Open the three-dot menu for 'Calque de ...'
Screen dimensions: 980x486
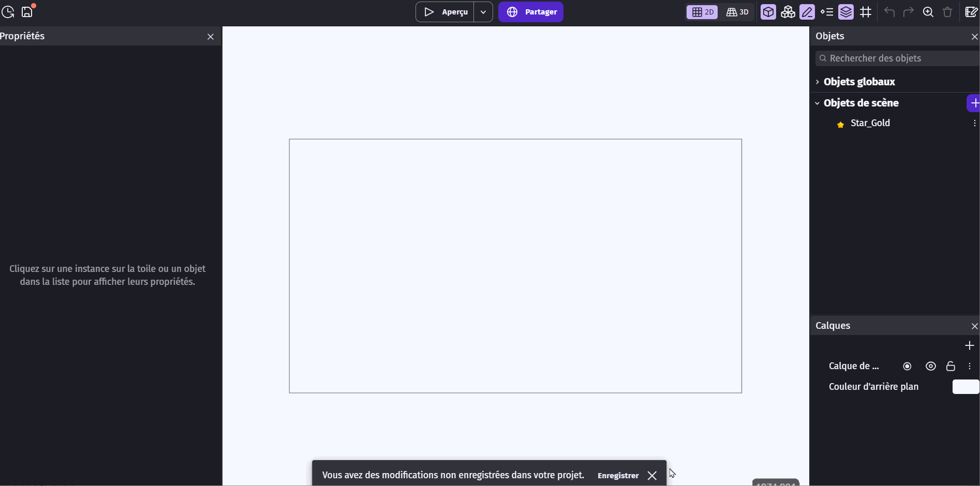970,366
